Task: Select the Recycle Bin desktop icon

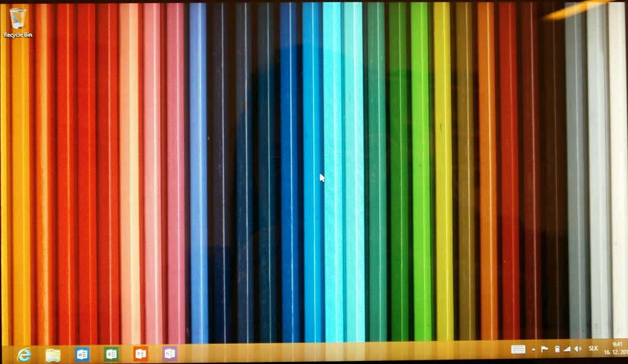Action: point(18,18)
